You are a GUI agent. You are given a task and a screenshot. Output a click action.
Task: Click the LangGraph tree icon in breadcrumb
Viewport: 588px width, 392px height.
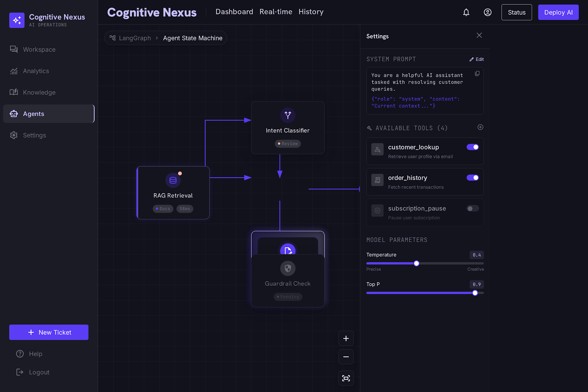coord(112,38)
